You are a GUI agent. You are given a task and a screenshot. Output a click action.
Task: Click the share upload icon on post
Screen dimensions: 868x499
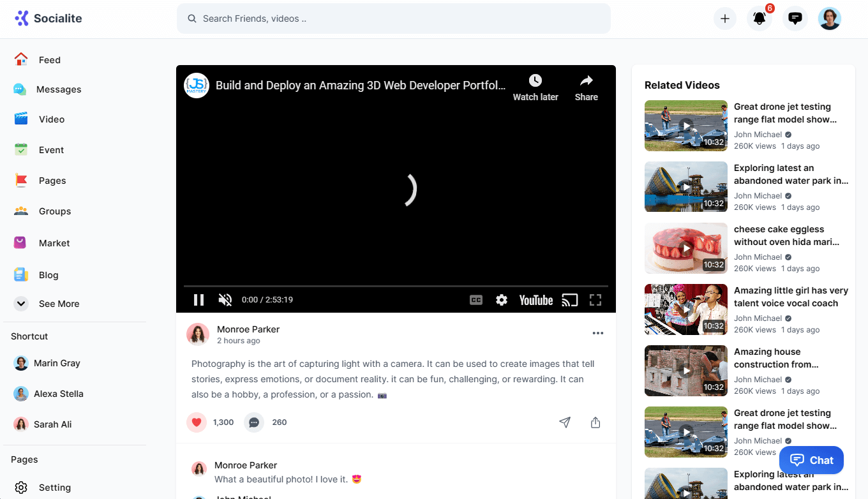pos(595,422)
